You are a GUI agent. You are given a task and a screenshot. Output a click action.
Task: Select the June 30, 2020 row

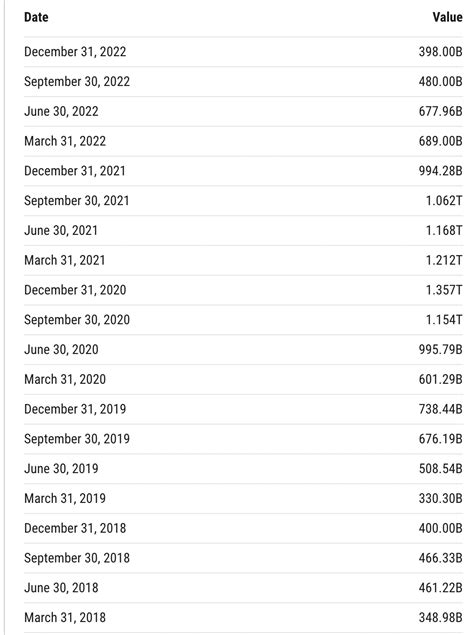pyautogui.click(x=243, y=349)
